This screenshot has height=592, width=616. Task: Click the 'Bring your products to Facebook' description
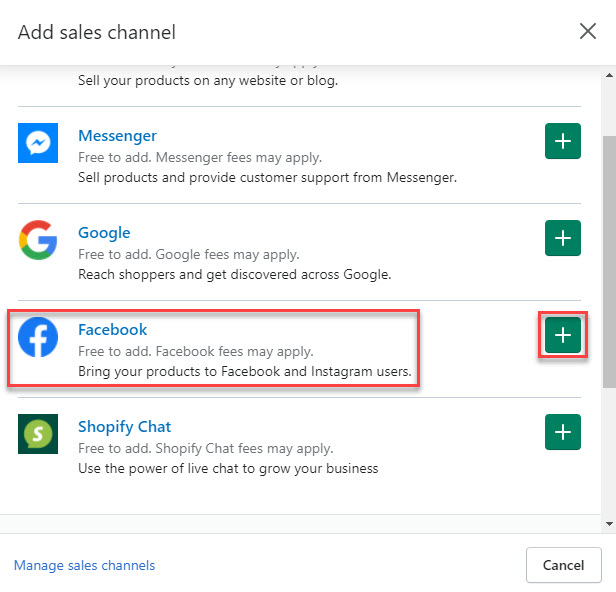pyautogui.click(x=244, y=371)
